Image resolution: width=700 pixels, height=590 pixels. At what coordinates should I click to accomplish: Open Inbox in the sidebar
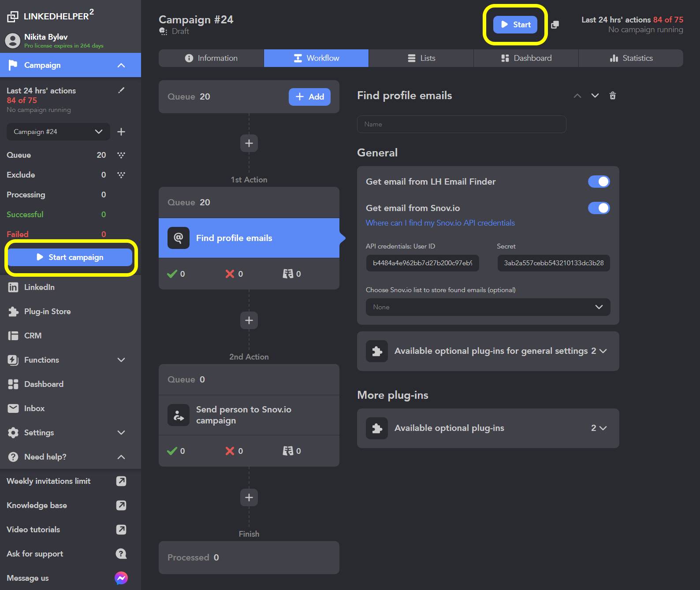[x=71, y=408]
